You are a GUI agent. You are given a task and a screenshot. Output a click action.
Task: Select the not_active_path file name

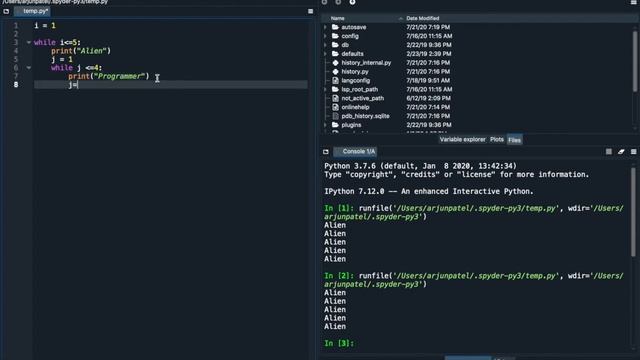click(362, 98)
